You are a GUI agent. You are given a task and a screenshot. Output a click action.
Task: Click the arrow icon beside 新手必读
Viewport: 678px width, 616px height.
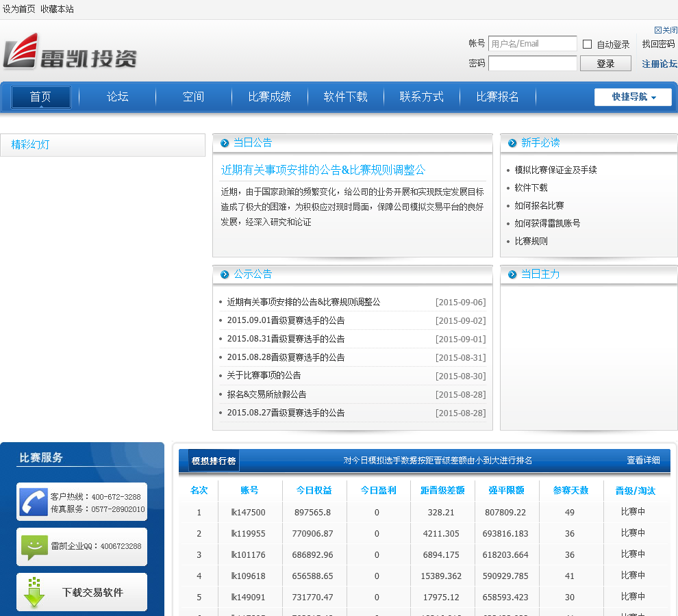(x=512, y=143)
